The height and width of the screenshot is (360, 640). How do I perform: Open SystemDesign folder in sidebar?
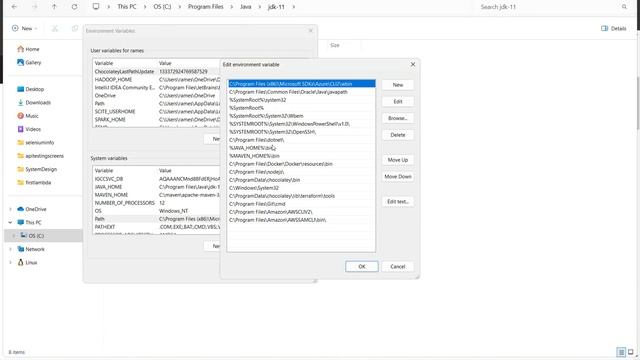(x=37, y=169)
